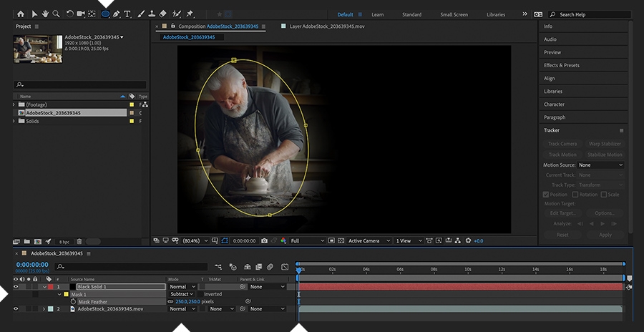Select the Zoom magnifier tool
644x332 pixels.
click(56, 14)
